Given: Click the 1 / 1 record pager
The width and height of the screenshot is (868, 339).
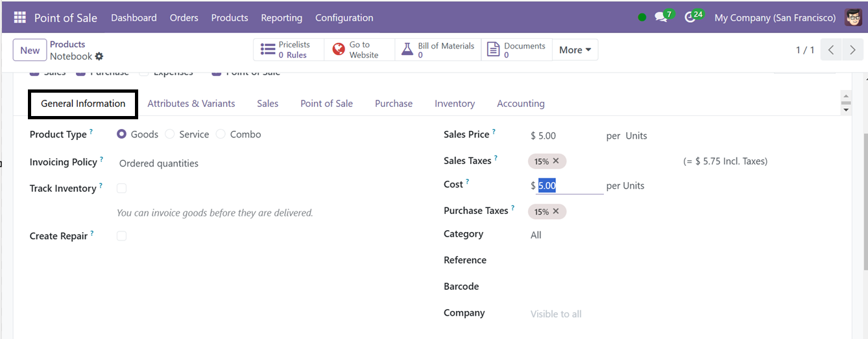Looking at the screenshot, I should 805,50.
